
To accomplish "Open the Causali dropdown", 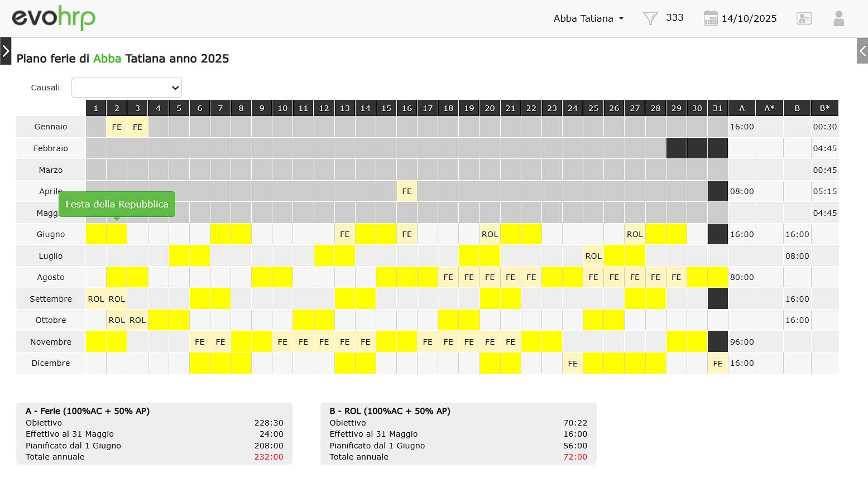I will 127,88.
